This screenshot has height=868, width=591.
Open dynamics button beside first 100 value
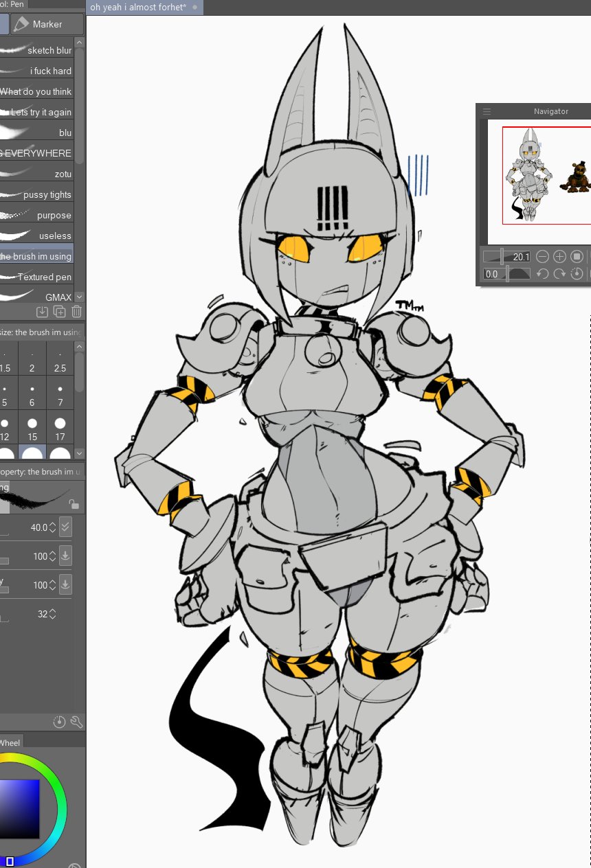(65, 556)
